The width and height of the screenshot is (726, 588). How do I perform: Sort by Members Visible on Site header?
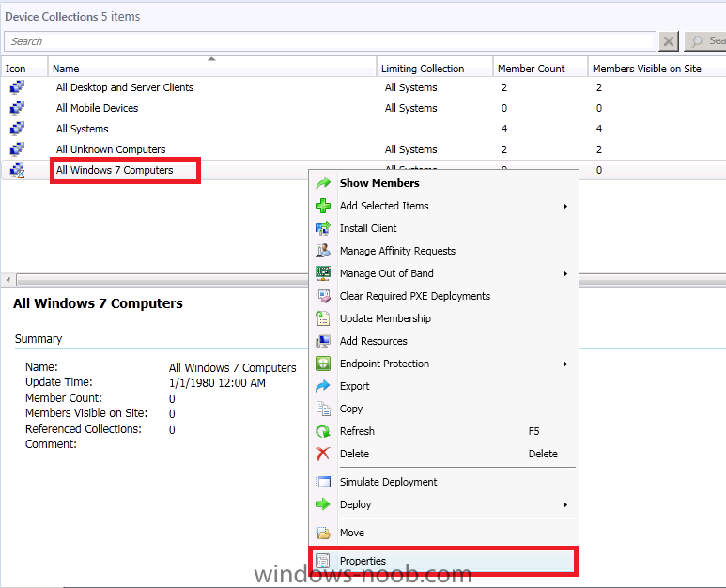coord(657,69)
